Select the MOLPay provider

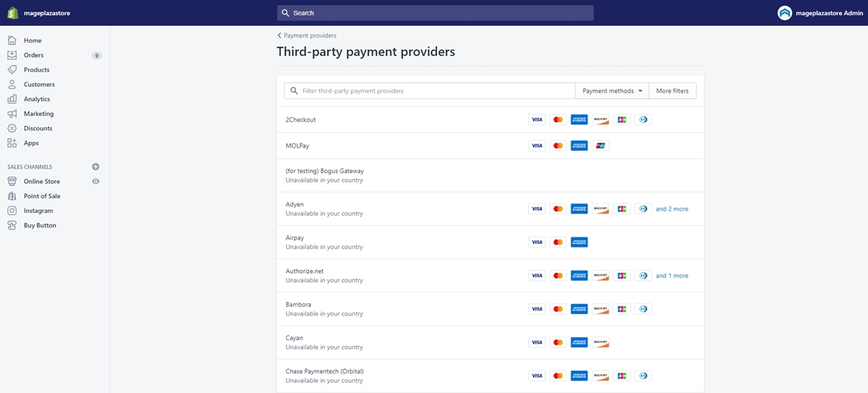(x=490, y=145)
